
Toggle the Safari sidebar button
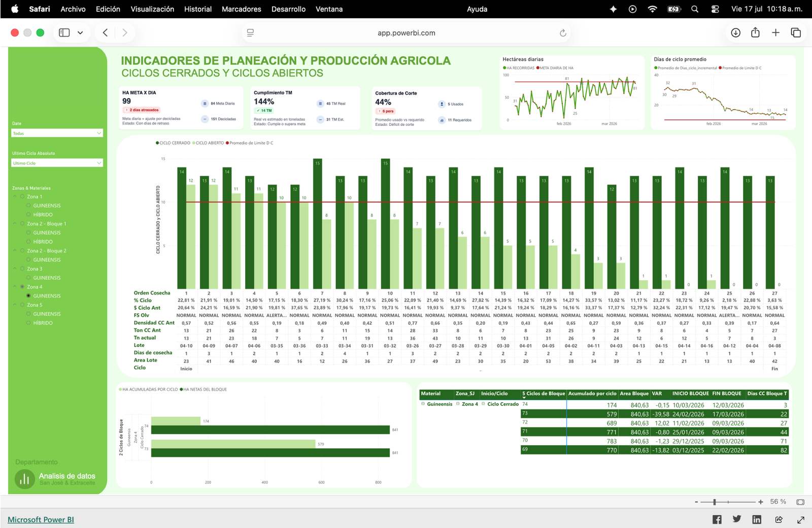click(x=64, y=32)
